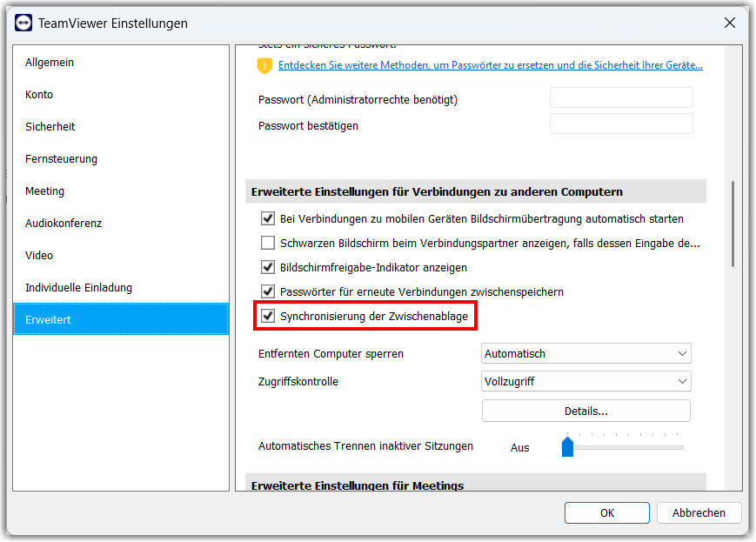Viewport: 756px width, 542px height.
Task: Close the TeamViewer Einstellungen window
Action: click(x=730, y=23)
